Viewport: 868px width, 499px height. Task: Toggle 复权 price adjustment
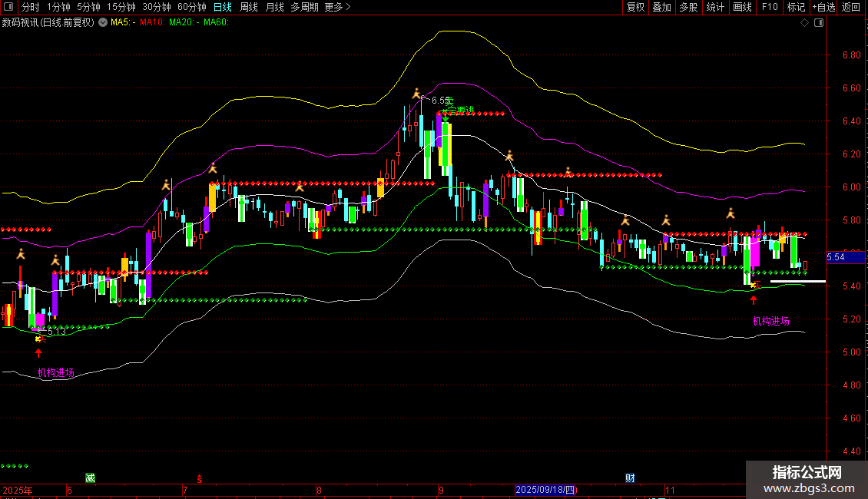[x=635, y=8]
